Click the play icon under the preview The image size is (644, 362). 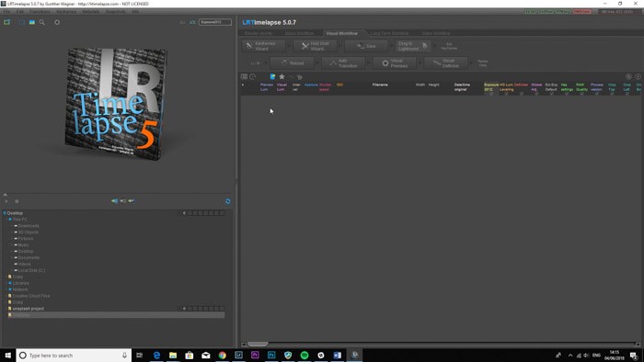pos(6,201)
